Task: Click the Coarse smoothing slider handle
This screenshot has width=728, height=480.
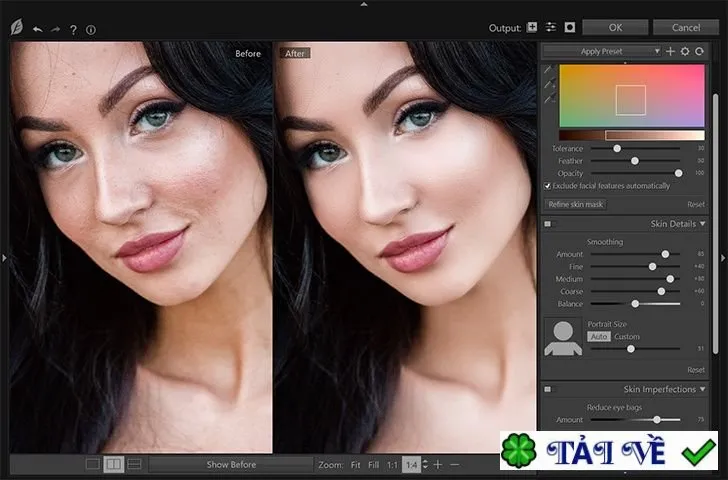Action: [661, 292]
